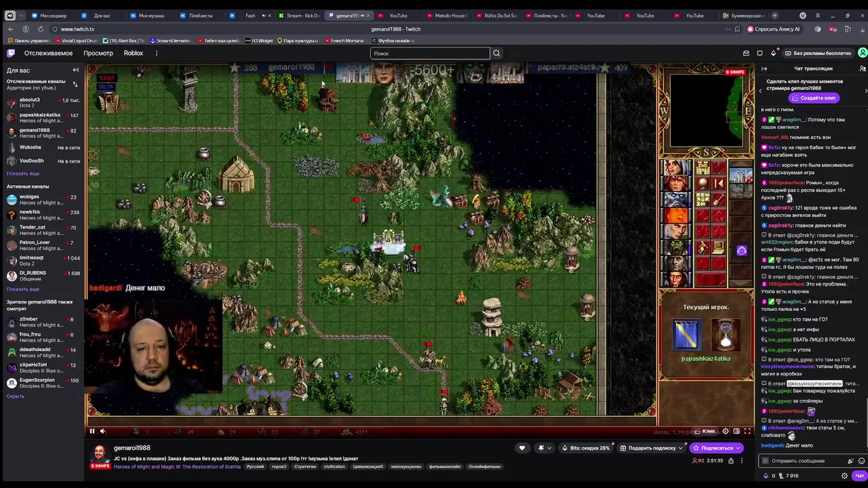Open notification bell dropdown
Screen dimensions: 868x488
point(545,448)
